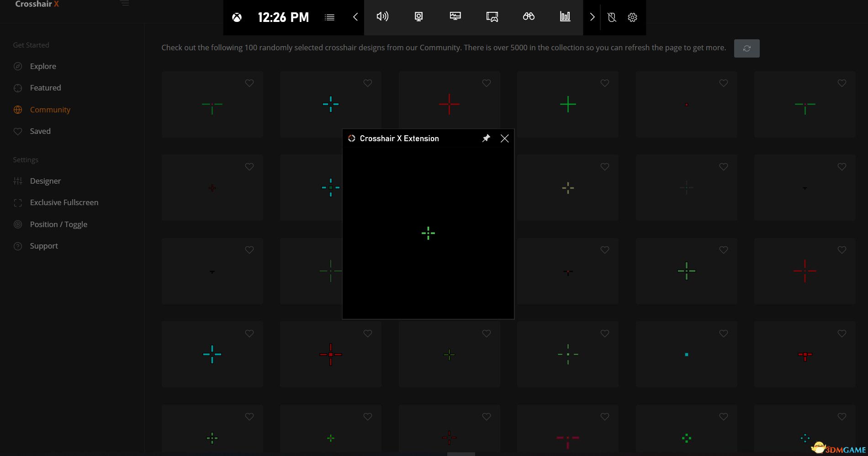The width and height of the screenshot is (868, 456).
Task: Click the Xbox logo button
Action: tap(237, 17)
